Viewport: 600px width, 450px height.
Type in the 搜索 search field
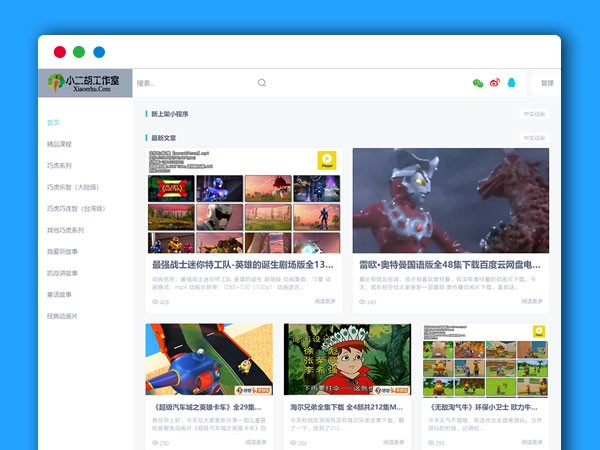190,83
